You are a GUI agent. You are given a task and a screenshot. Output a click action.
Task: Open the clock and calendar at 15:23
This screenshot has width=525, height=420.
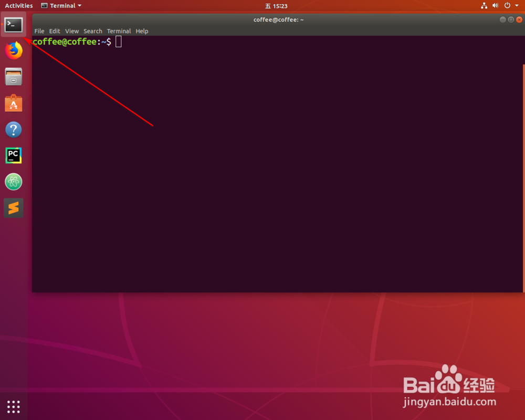(276, 6)
